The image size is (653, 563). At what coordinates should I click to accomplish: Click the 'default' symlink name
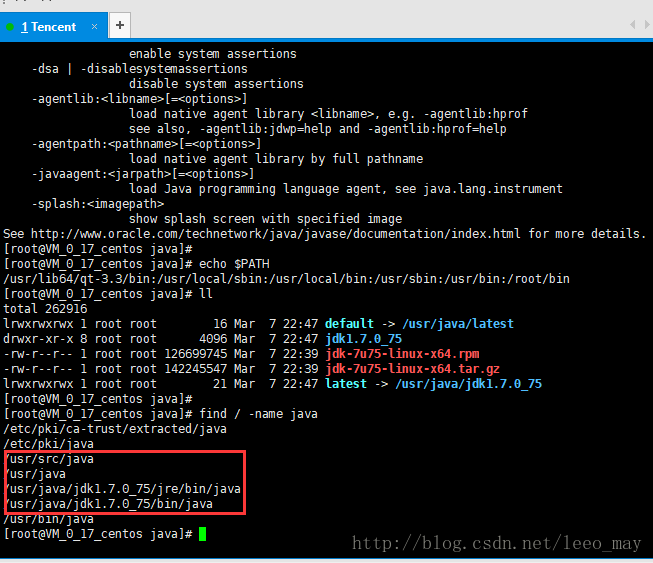[349, 324]
